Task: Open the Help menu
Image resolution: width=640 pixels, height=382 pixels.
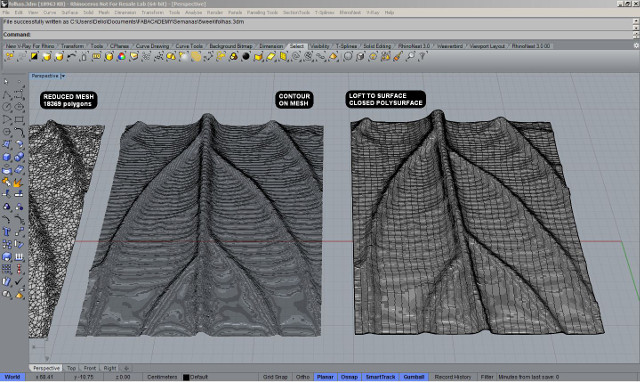Action: (389, 13)
